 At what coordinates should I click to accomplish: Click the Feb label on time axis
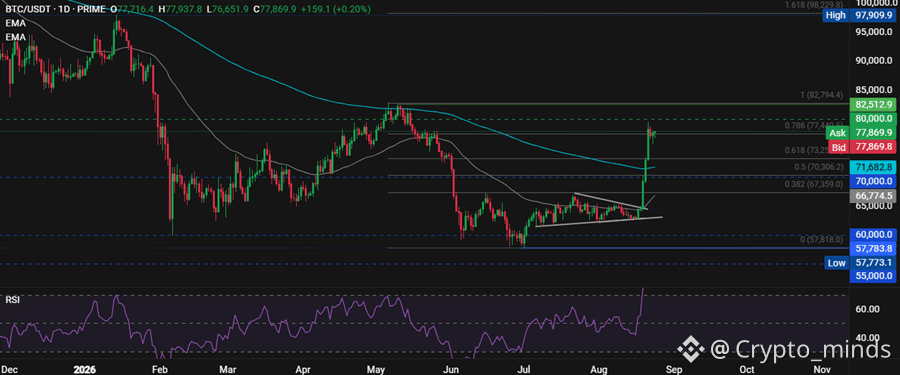[x=161, y=369]
